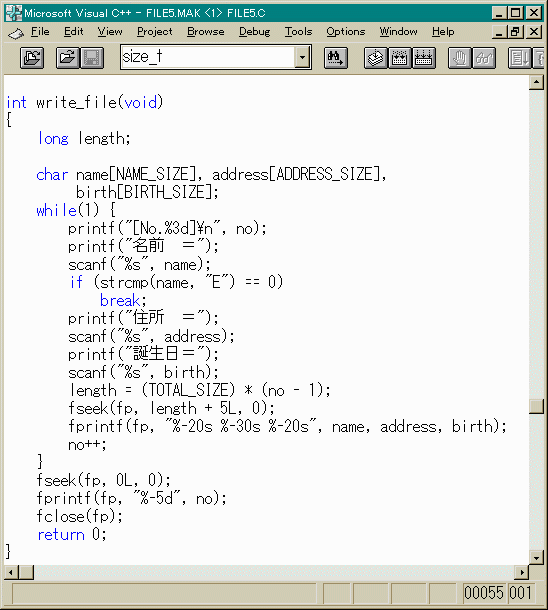
Task: Click the Project Files toolbar icon
Action: [32, 58]
